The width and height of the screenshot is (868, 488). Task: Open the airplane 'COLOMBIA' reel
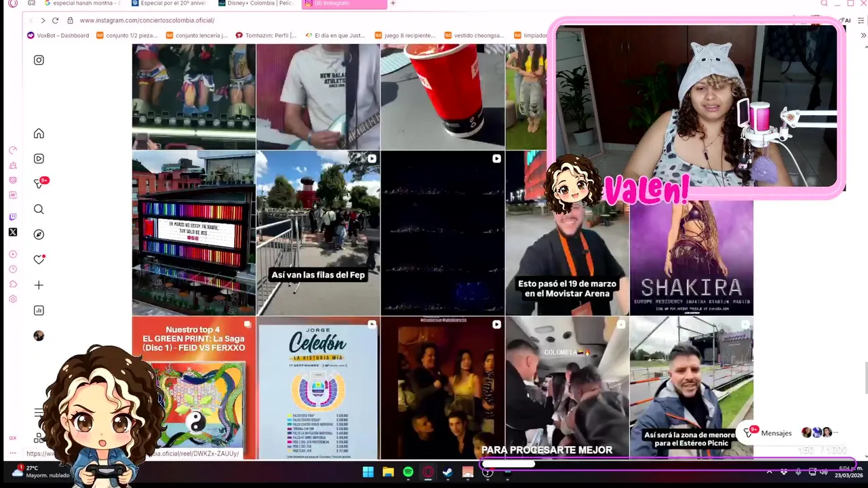click(x=567, y=388)
